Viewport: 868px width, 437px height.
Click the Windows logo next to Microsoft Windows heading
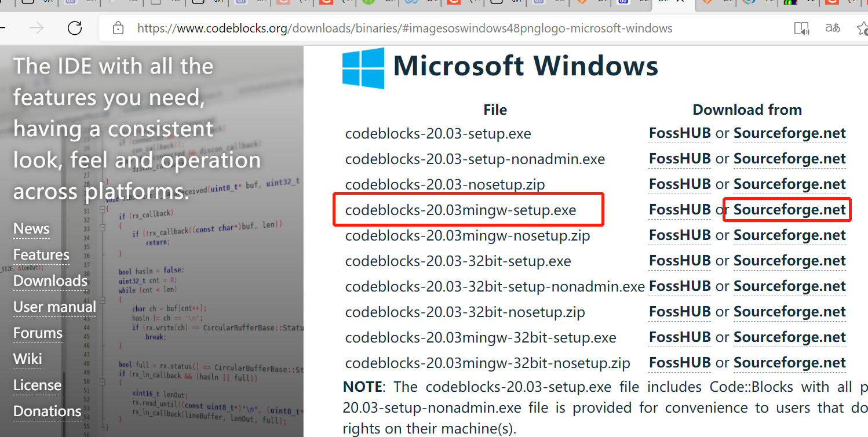363,68
